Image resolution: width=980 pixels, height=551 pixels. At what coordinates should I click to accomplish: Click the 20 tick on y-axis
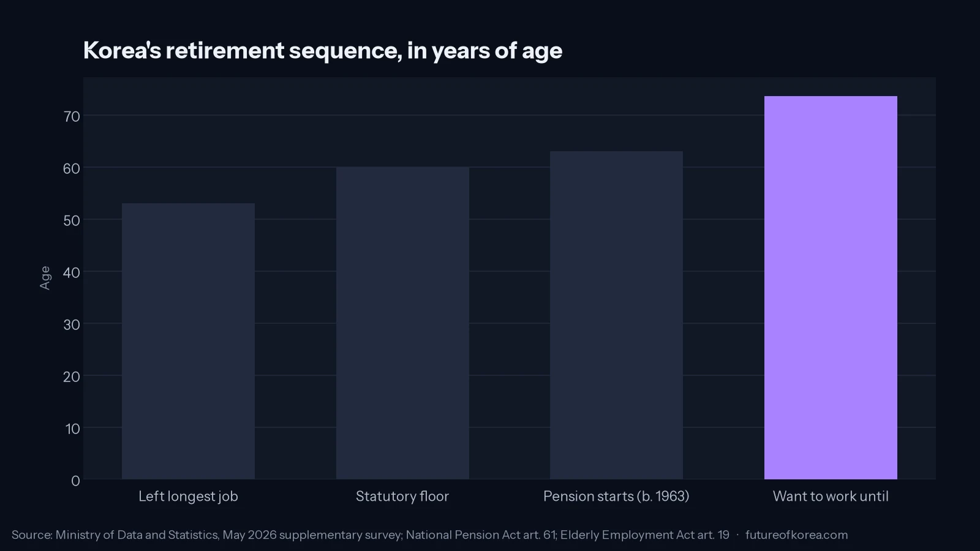[72, 377]
